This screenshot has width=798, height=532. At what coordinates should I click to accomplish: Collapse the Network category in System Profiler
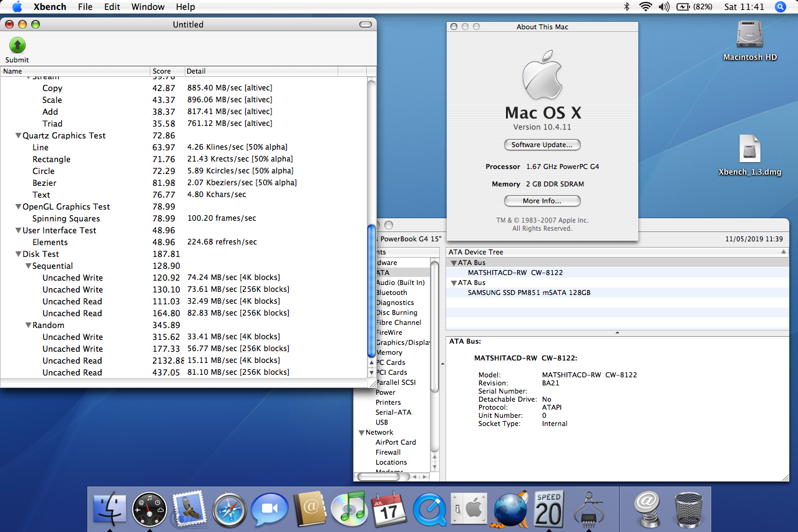click(361, 433)
